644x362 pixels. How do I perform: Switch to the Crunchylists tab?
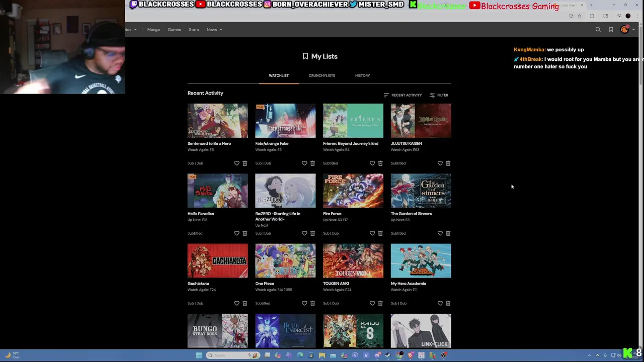pyautogui.click(x=322, y=75)
